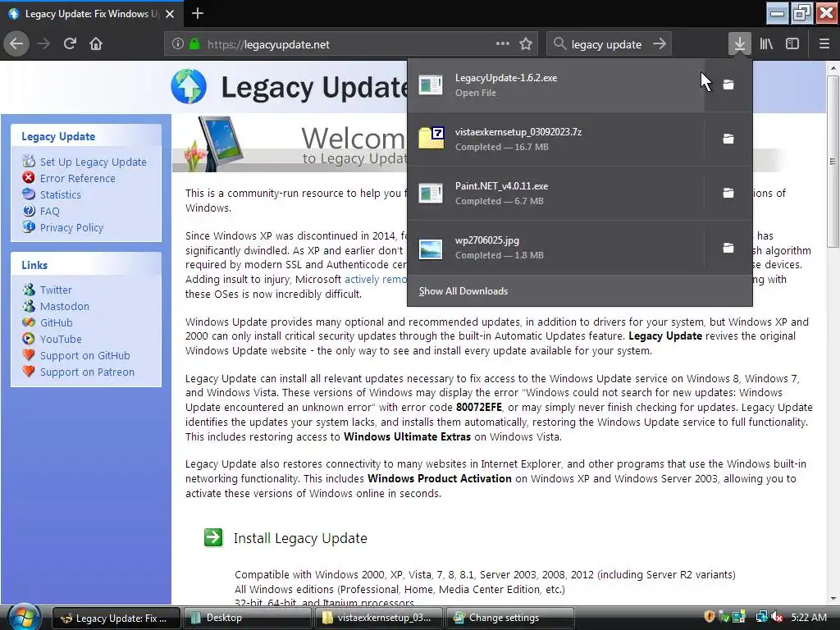Switch to Desktop taskbar window
The height and width of the screenshot is (630, 840).
[247, 618]
